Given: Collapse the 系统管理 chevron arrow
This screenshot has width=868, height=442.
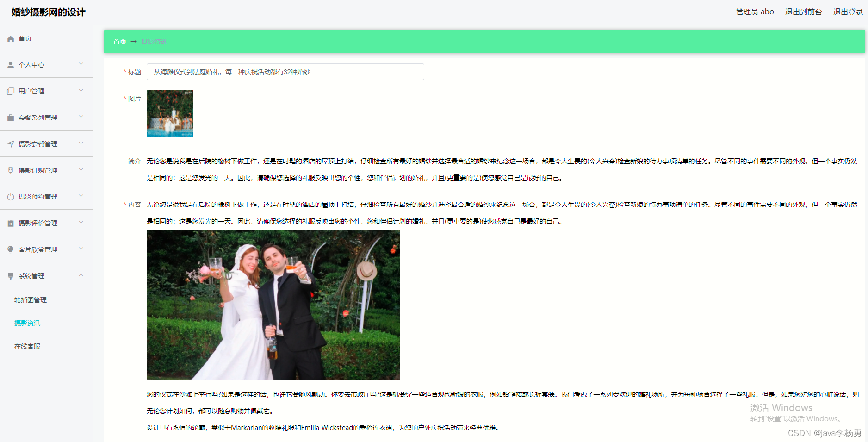Looking at the screenshot, I should coord(81,275).
